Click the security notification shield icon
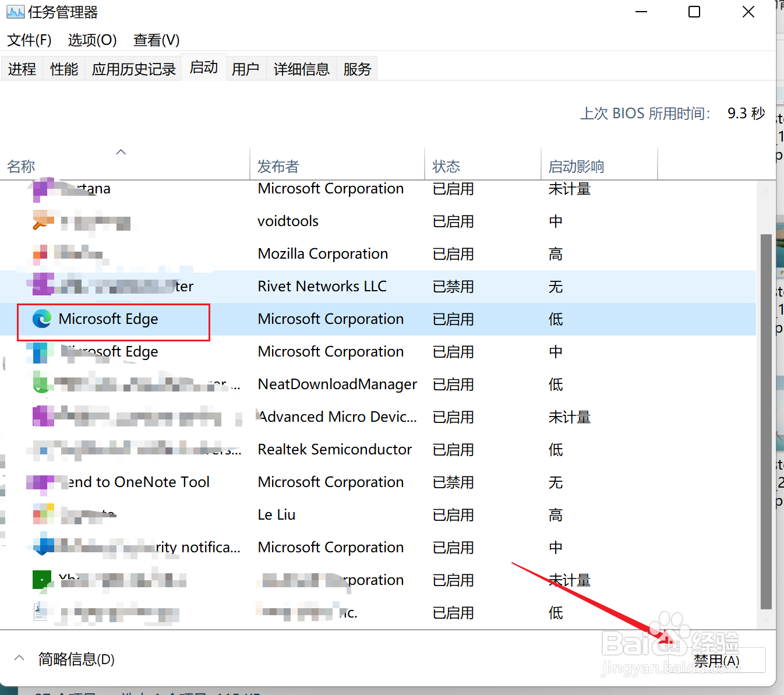Screen dimensions: 784x695 (43, 546)
